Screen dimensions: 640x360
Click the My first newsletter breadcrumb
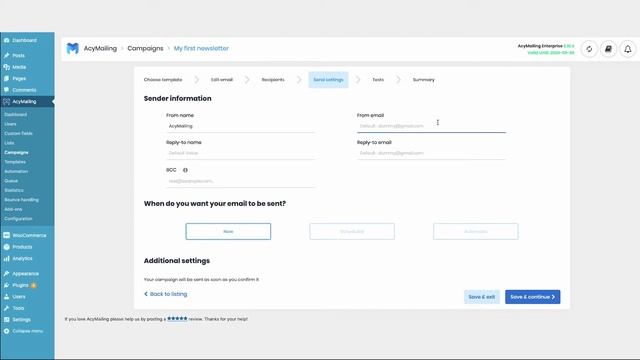[x=201, y=48]
